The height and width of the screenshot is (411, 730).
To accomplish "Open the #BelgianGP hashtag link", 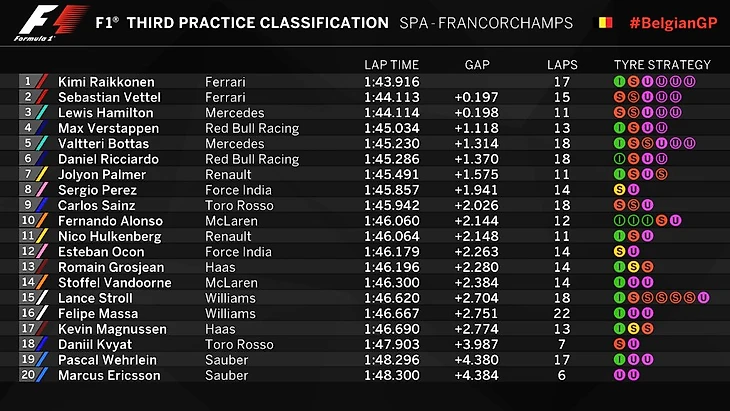I will point(673,23).
